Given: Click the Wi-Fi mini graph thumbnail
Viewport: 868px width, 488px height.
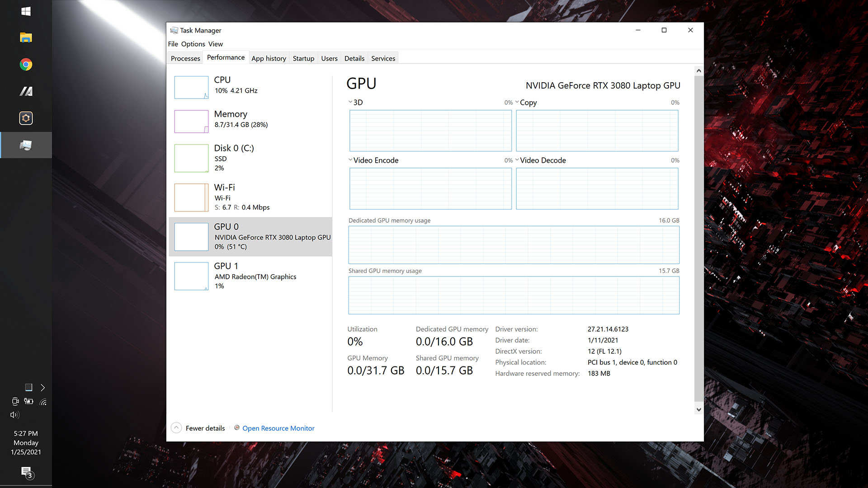Looking at the screenshot, I should pyautogui.click(x=191, y=197).
